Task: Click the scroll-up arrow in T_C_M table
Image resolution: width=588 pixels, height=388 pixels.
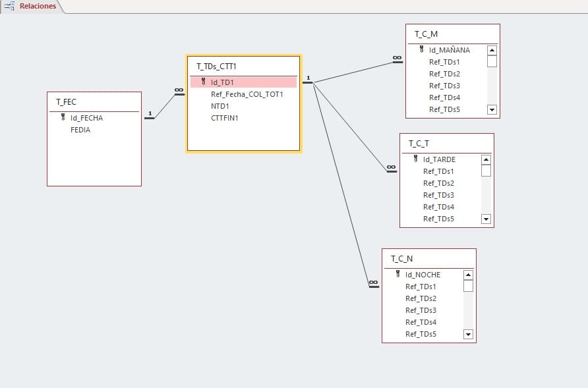Action: pyautogui.click(x=491, y=49)
